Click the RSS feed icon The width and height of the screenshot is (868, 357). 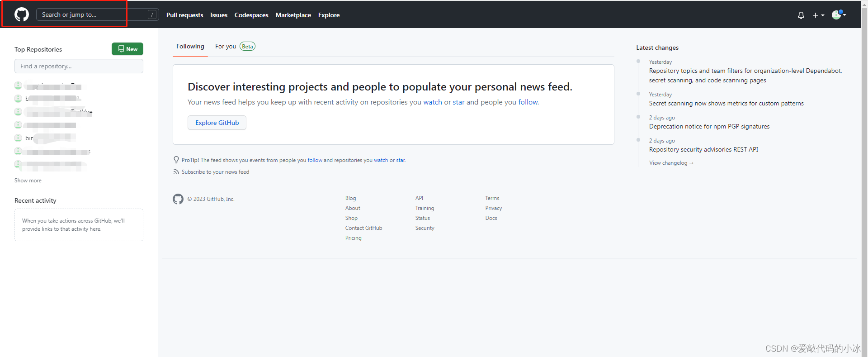pos(176,172)
